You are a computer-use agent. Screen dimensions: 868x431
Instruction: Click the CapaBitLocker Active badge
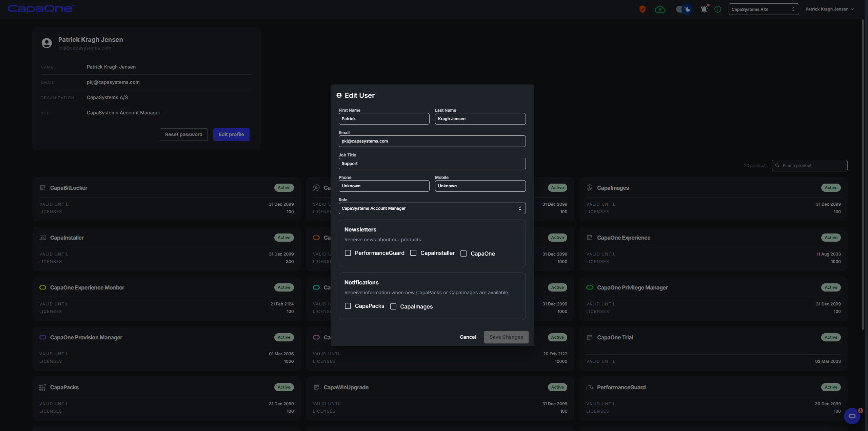point(284,188)
